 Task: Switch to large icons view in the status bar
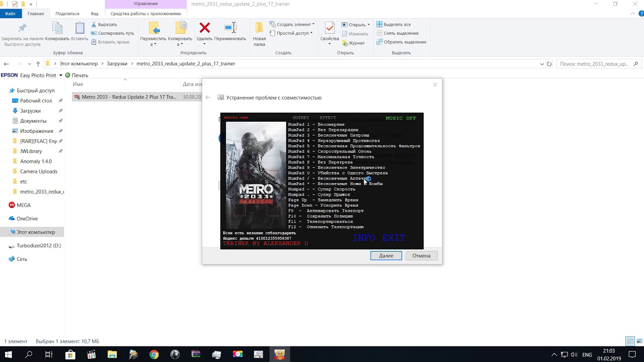coord(638,341)
